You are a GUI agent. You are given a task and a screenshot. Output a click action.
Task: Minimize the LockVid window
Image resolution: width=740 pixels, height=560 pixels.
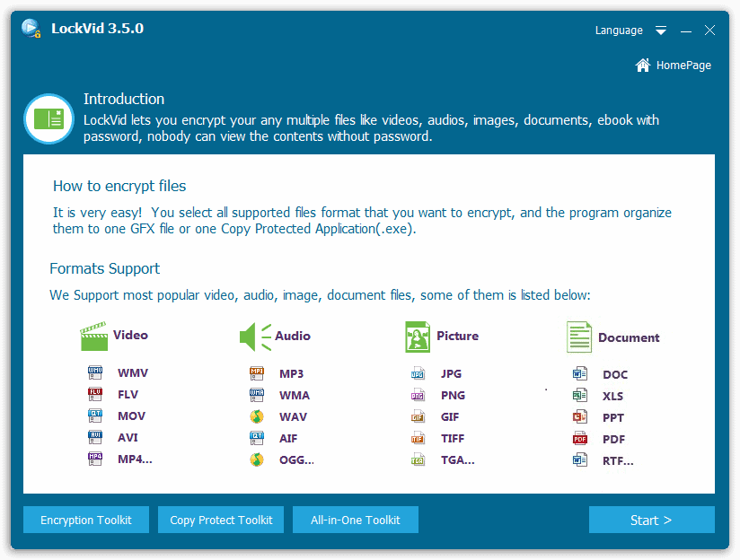(686, 31)
